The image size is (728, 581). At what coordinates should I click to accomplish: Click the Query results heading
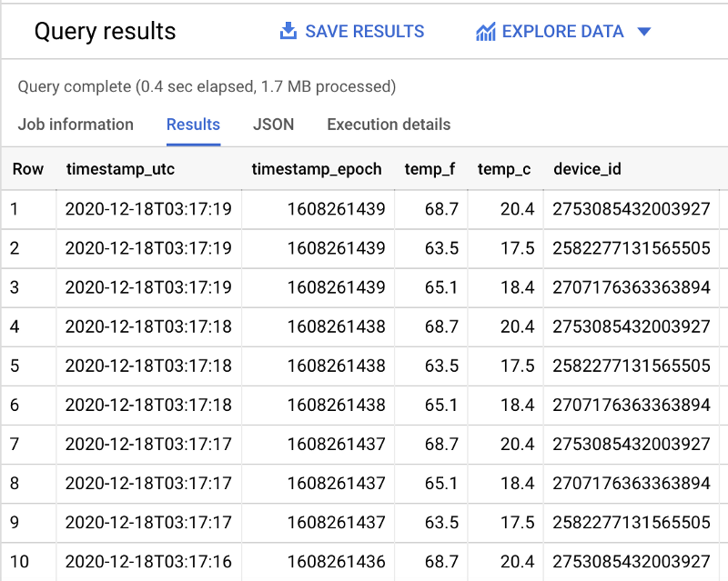coord(105,32)
